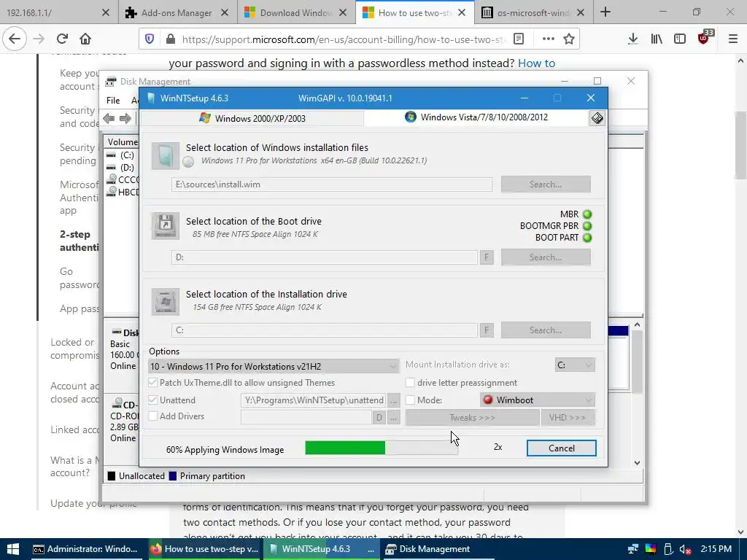Open the Tweaks >>> button

(472, 418)
